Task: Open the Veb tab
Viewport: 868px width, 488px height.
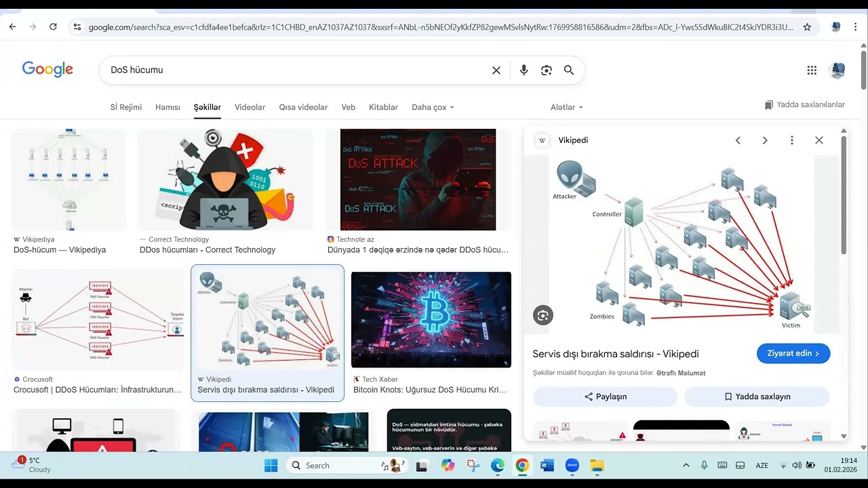Action: [x=349, y=107]
